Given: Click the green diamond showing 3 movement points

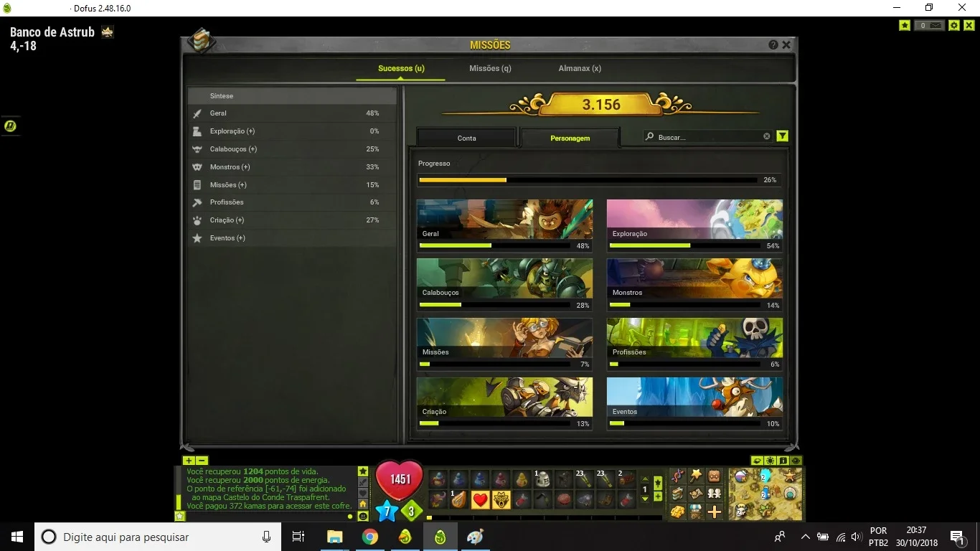Looking at the screenshot, I should pos(411,512).
